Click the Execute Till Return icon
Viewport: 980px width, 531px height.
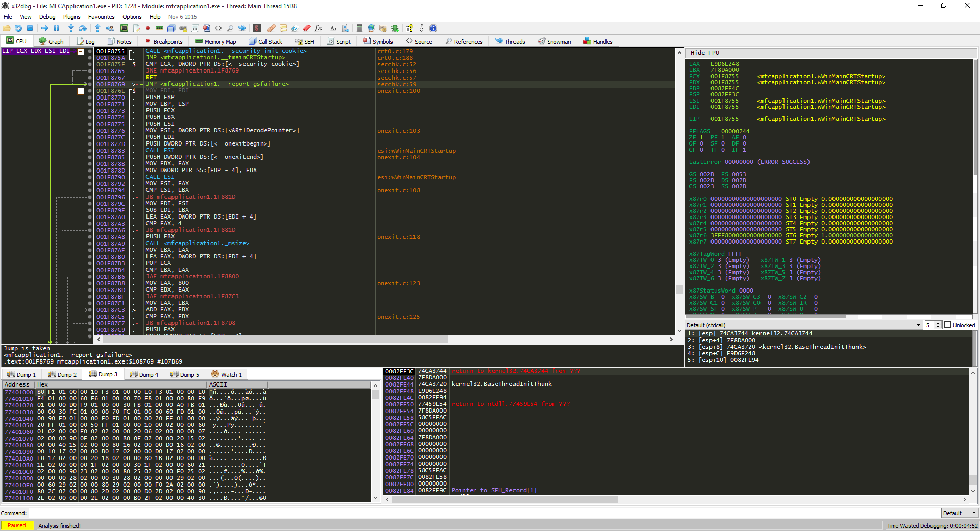97,28
